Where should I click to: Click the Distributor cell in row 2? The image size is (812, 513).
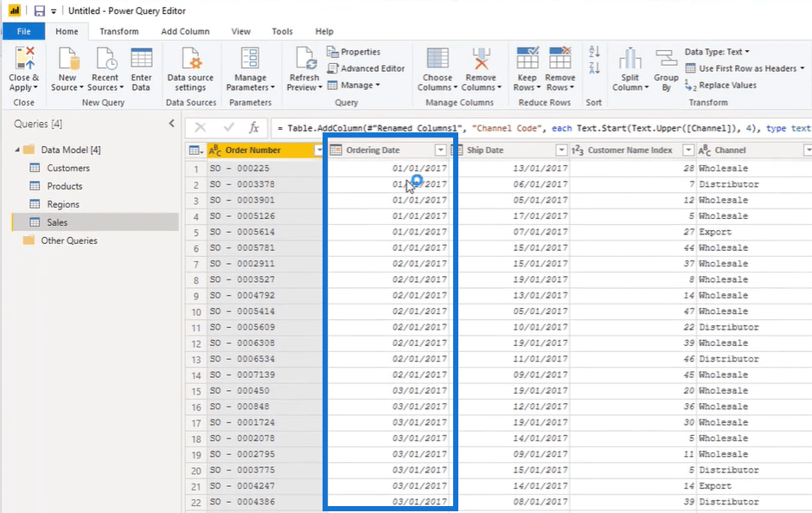pos(729,184)
